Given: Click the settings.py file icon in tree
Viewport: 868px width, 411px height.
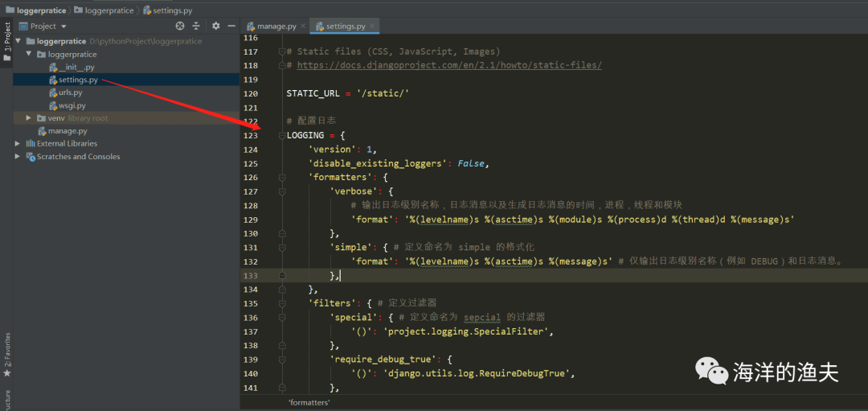Looking at the screenshot, I should point(53,80).
